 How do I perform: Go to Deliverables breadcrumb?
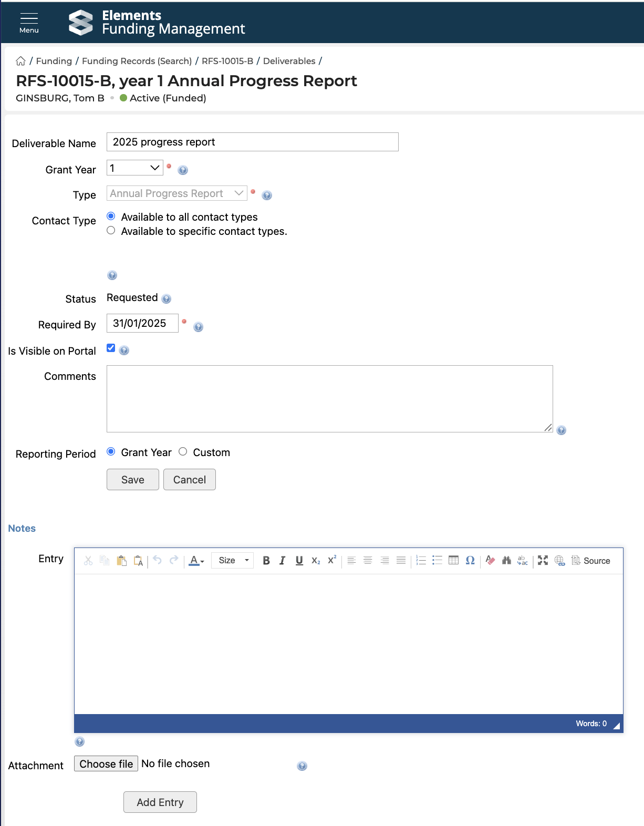(289, 61)
